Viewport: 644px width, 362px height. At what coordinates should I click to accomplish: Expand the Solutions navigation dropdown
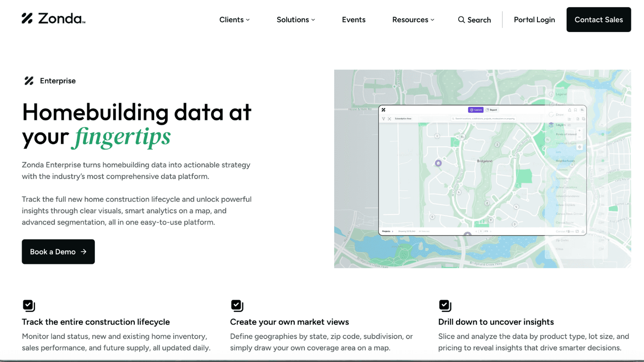pos(296,20)
